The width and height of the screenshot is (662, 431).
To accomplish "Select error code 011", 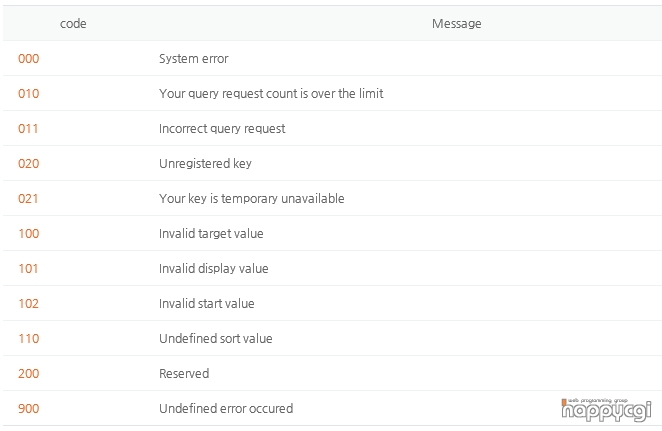I will click(x=28, y=129).
